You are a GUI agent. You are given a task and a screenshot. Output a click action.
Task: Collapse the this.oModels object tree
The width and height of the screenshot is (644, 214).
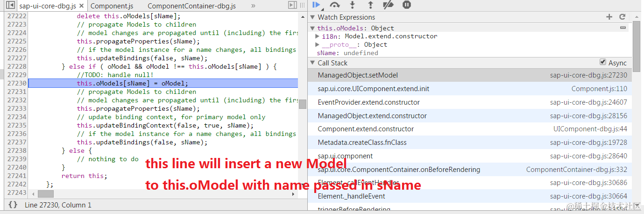click(313, 28)
